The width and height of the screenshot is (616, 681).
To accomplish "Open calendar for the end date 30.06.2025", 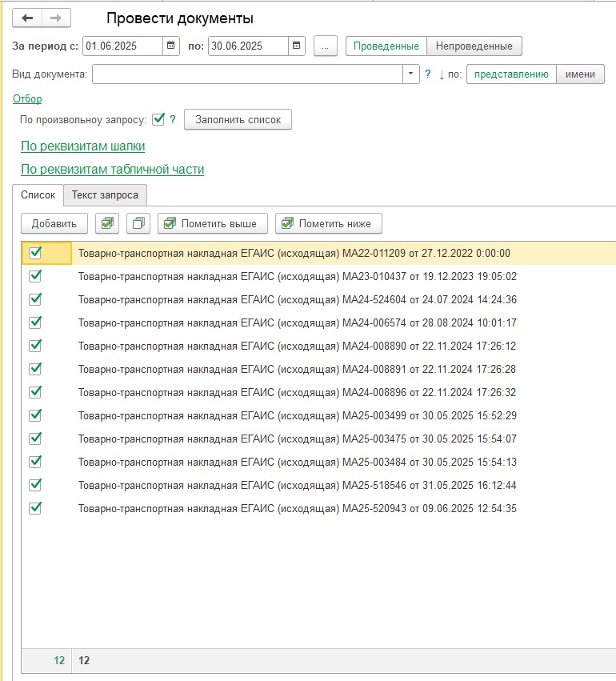I will 297,46.
